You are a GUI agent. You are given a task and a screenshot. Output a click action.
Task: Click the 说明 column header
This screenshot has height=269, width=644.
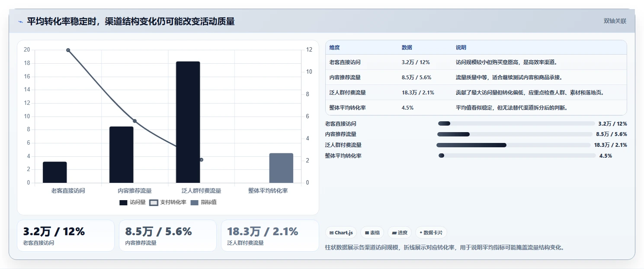coord(461,48)
